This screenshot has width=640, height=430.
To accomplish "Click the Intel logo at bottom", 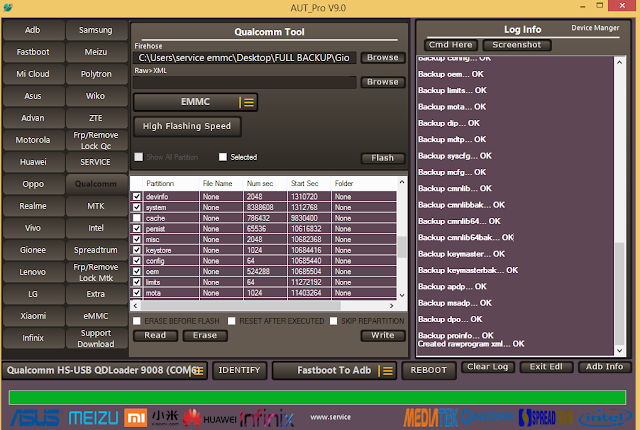I will tap(606, 418).
